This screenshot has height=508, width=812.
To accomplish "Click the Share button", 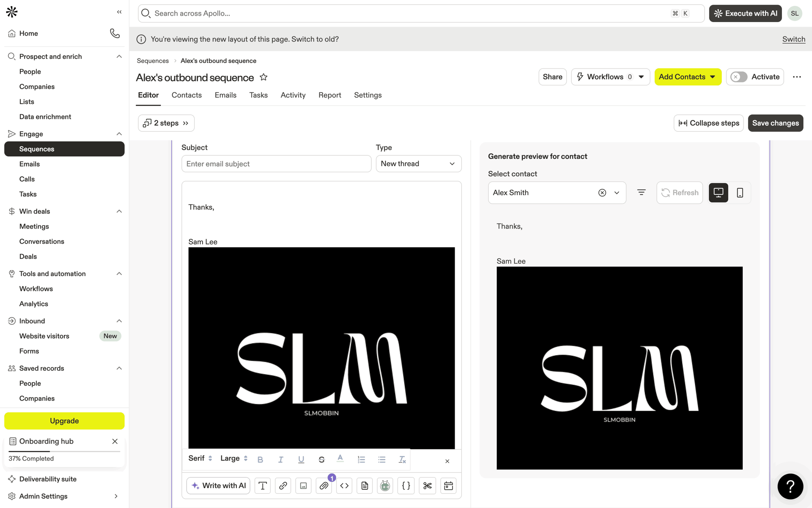I will (552, 77).
